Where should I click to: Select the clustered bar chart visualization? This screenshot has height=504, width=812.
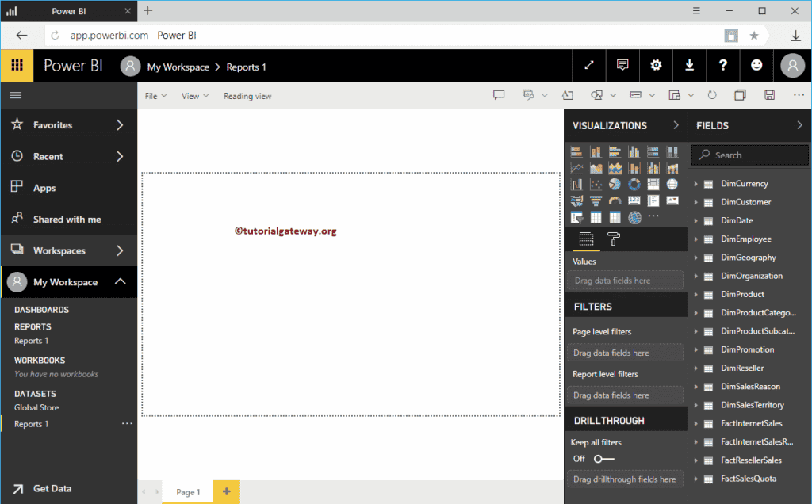[x=615, y=151]
